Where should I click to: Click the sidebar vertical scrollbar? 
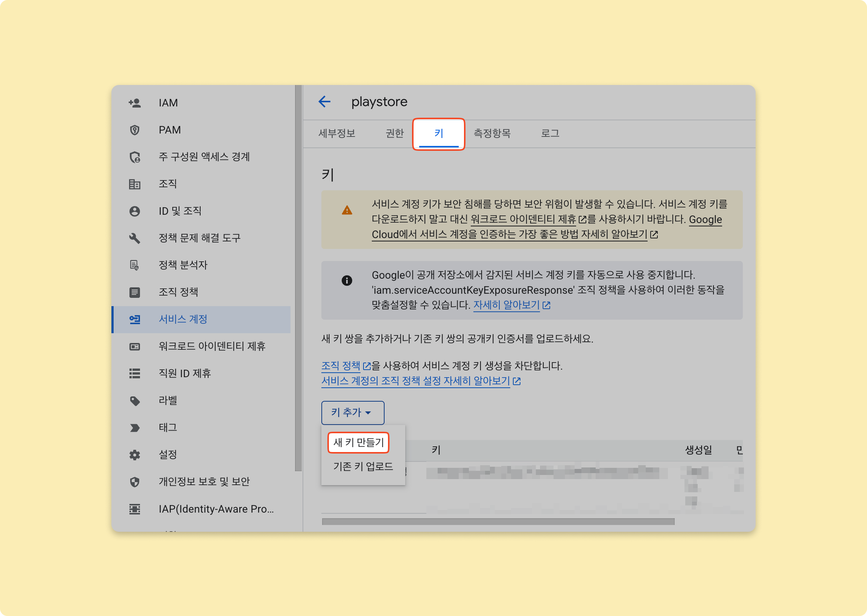pos(298,277)
